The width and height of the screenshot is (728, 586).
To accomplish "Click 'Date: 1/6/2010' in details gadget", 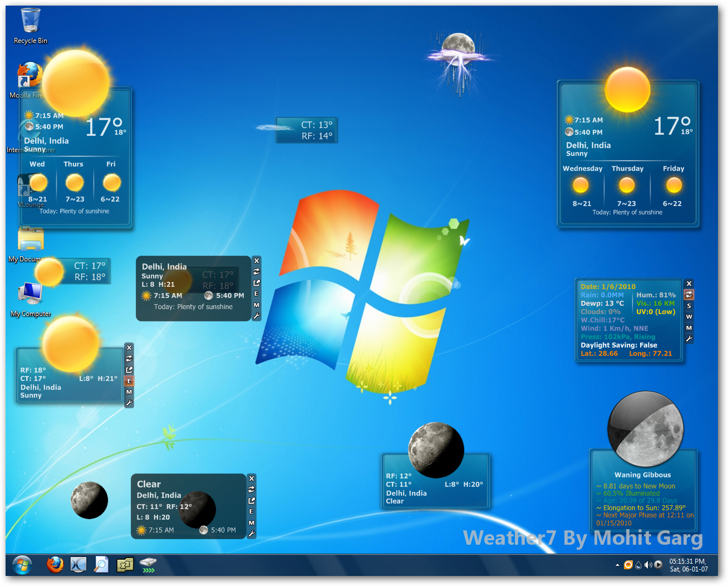I will 608,287.
